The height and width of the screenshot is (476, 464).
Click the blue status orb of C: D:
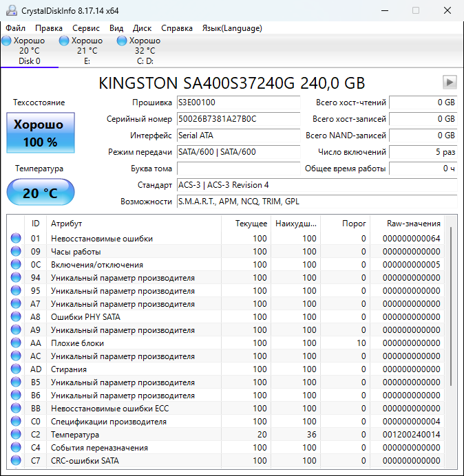click(x=122, y=41)
